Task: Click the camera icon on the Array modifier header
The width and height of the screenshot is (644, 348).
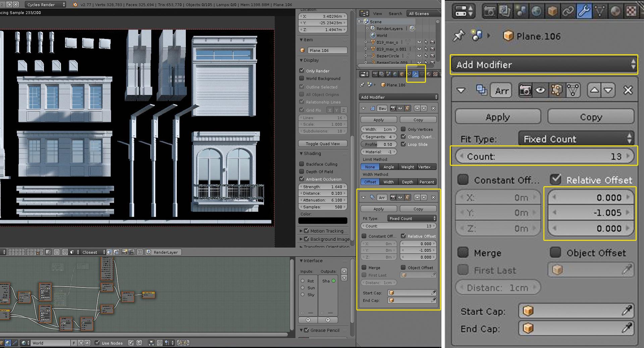Action: point(526,90)
